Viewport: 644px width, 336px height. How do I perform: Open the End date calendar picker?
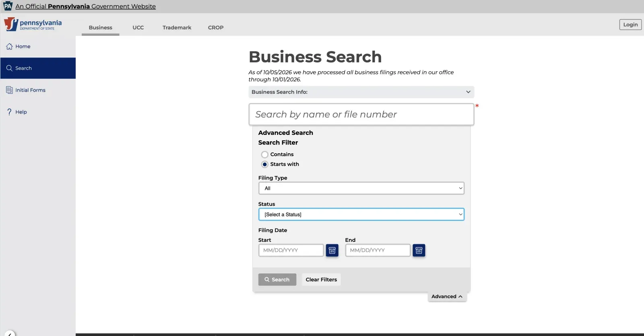click(419, 250)
